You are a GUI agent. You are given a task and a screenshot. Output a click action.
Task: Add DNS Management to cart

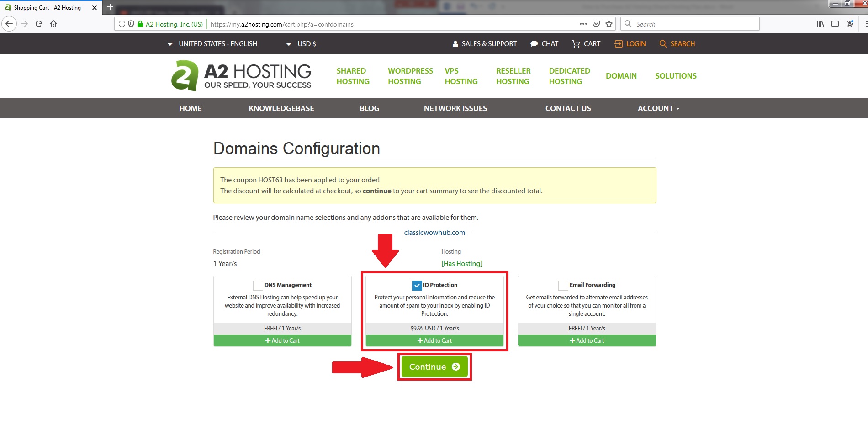click(x=282, y=340)
